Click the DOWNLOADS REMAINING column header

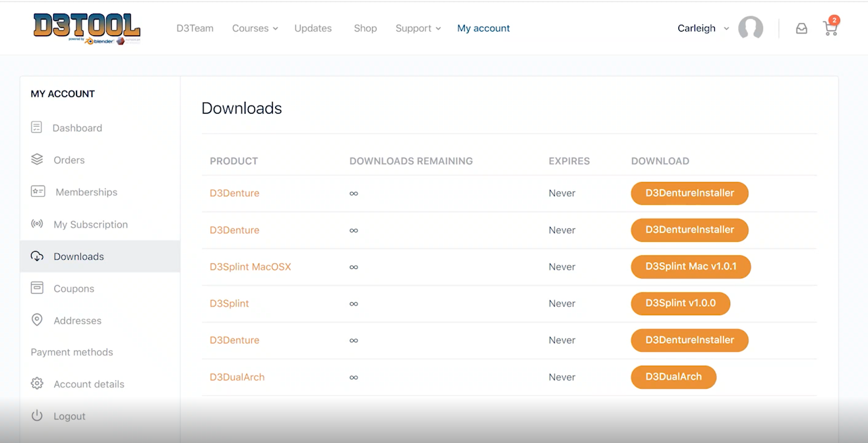point(411,161)
